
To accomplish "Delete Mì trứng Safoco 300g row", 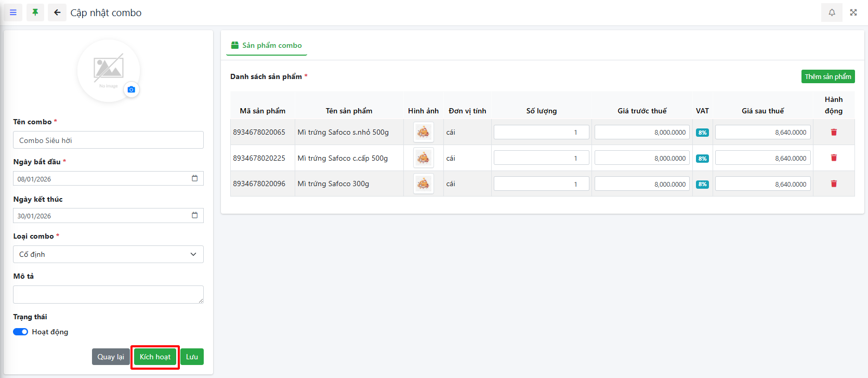I will click(x=834, y=184).
